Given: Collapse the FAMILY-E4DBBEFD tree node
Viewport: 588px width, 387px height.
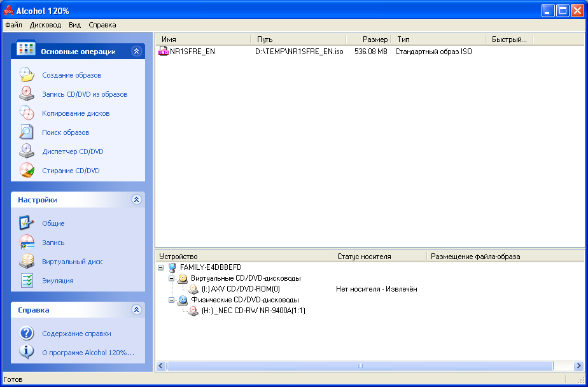Looking at the screenshot, I should click(161, 268).
